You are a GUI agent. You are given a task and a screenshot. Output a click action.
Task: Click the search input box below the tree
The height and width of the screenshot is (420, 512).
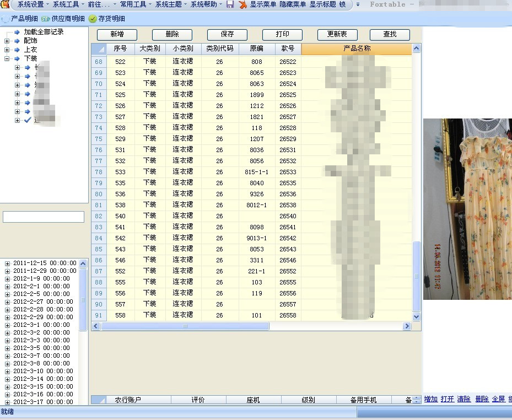point(44,217)
